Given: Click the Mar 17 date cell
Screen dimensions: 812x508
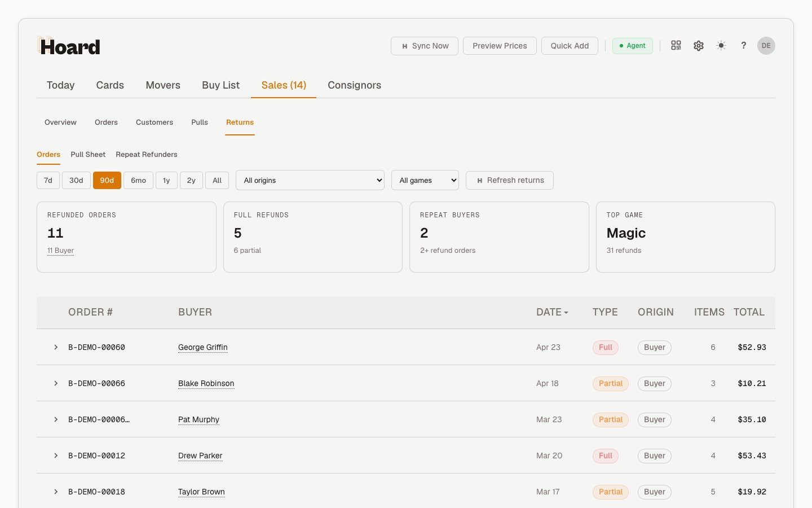Looking at the screenshot, I should coord(548,492).
